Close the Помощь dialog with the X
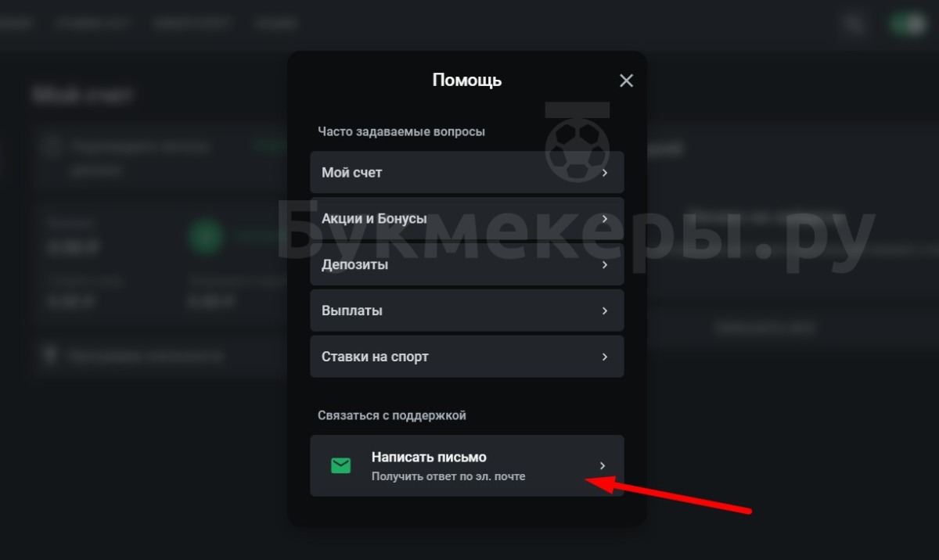This screenshot has height=560, width=939. tap(626, 81)
